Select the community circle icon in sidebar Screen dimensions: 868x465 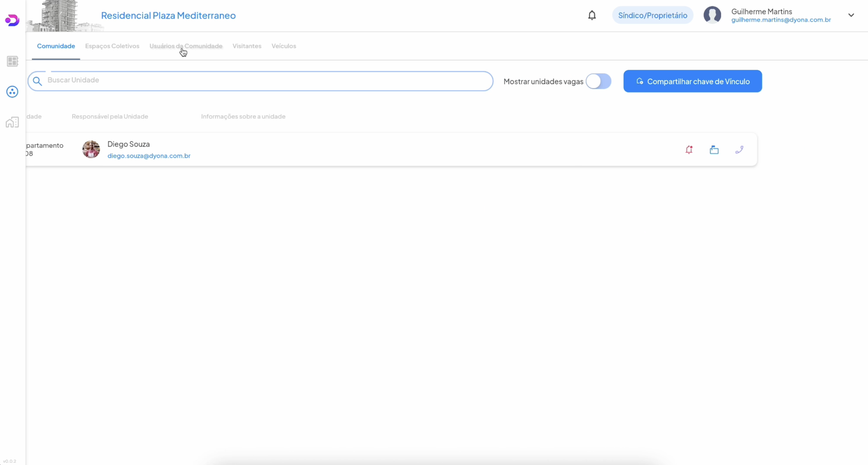tap(12, 92)
